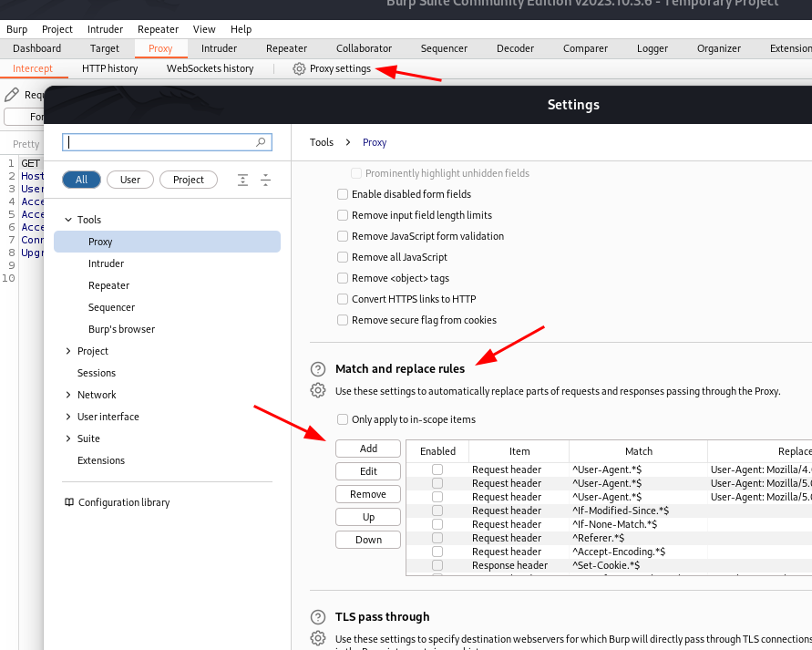The width and height of the screenshot is (812, 650).
Task: Click the pencil icon in the Intercept panel
Action: (12, 95)
